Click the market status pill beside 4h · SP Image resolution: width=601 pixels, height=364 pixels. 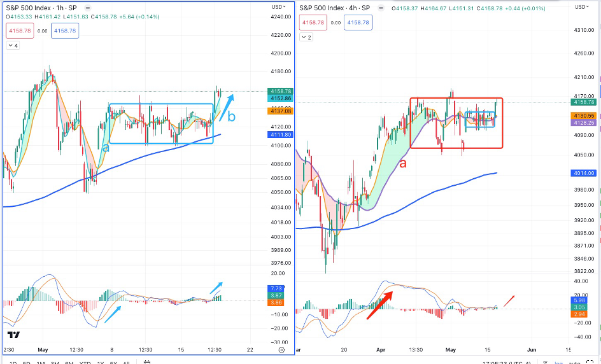(x=381, y=8)
